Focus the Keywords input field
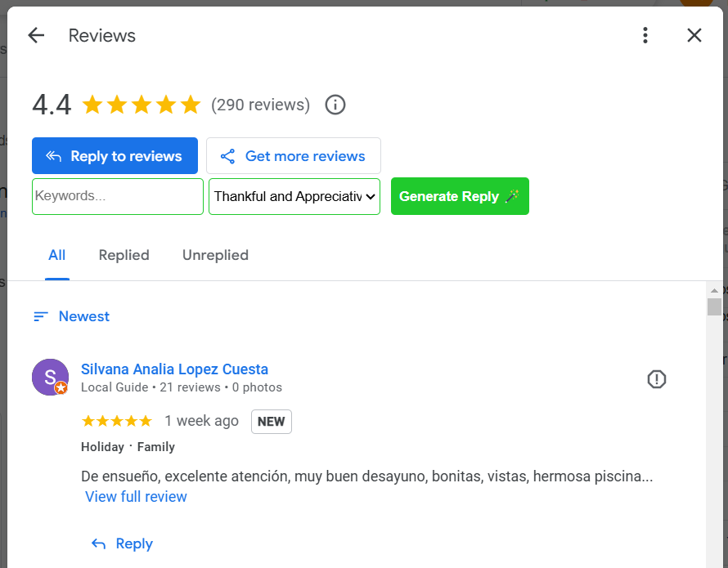The height and width of the screenshot is (568, 728). 118,196
